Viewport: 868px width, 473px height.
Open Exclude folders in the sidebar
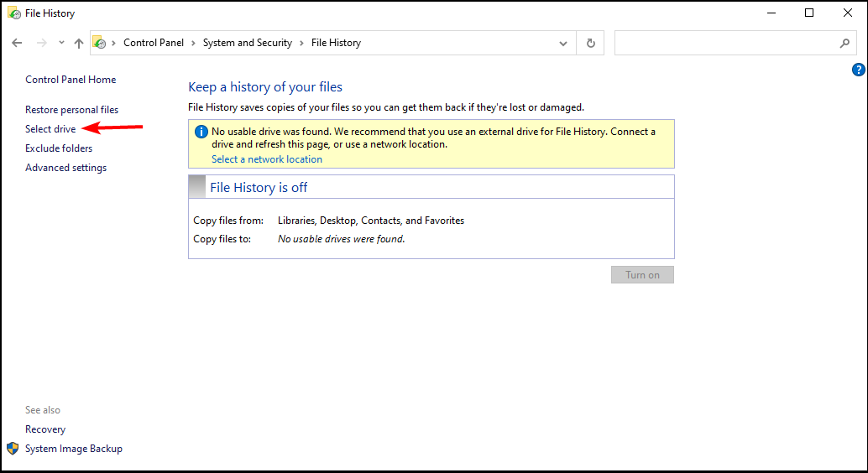coord(59,148)
